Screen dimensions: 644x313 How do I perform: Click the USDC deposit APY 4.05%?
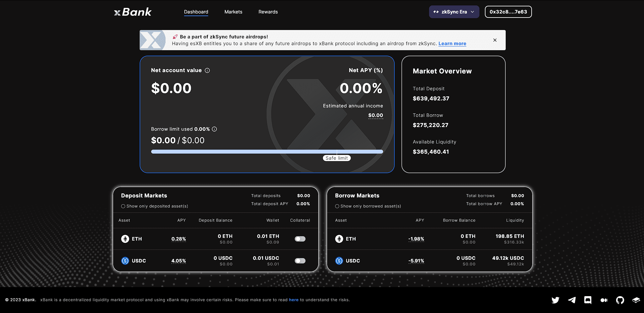point(179,261)
